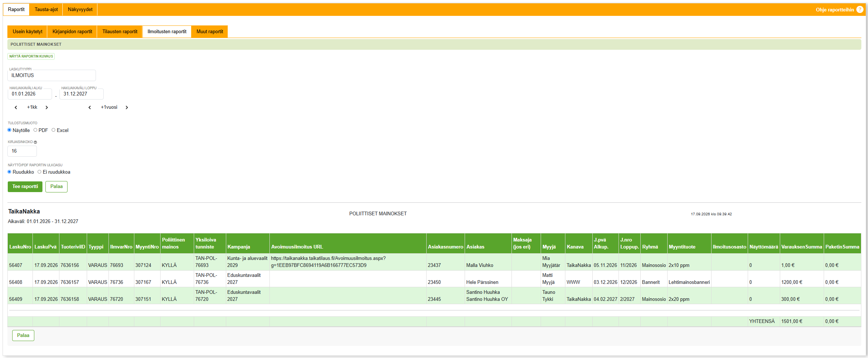Choose Ei ruudukkoa layout option
Image resolution: width=868 pixels, height=358 pixels.
click(39, 172)
